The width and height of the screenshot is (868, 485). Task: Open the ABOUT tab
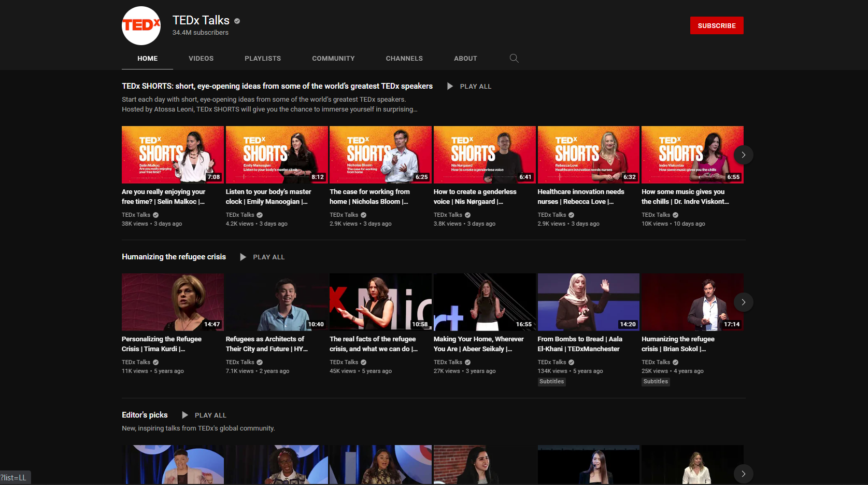[465, 58]
